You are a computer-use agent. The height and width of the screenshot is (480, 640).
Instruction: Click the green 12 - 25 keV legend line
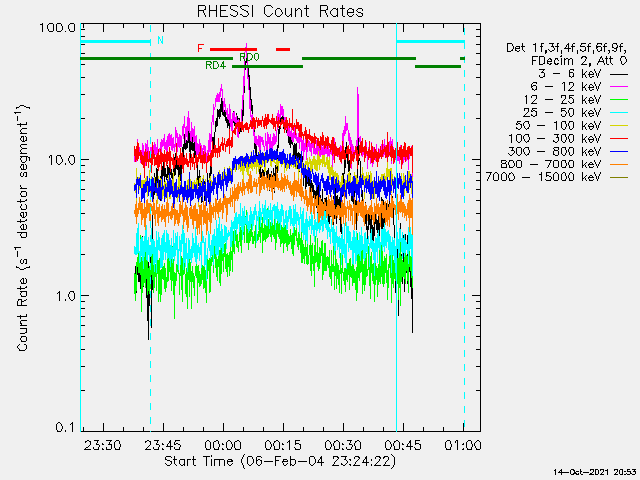pos(619,100)
